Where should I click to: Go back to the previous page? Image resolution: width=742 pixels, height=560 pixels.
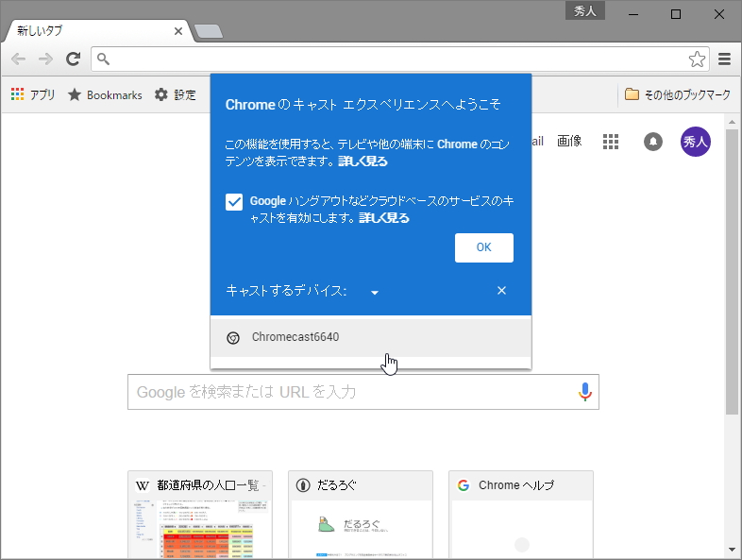point(19,59)
